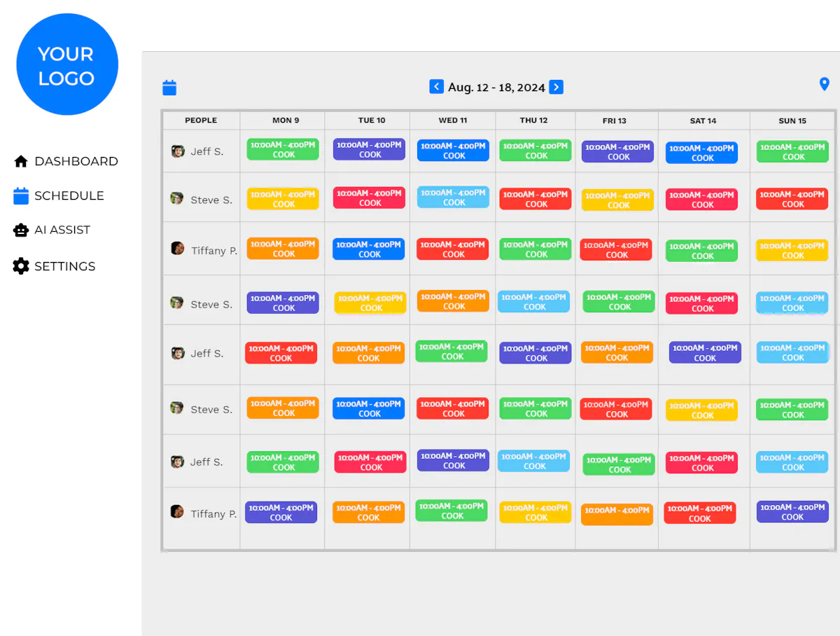Go to next week with right arrow
The height and width of the screenshot is (636, 840).
pyautogui.click(x=556, y=87)
